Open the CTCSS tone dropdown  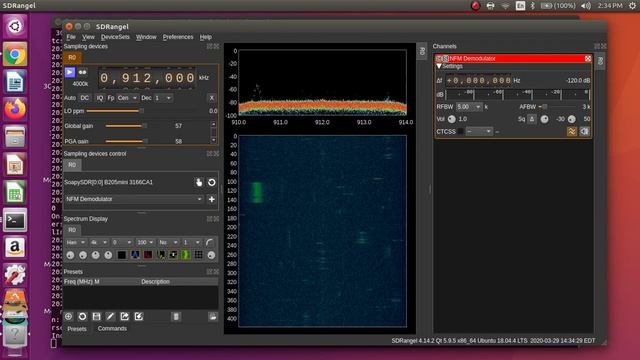click(479, 131)
